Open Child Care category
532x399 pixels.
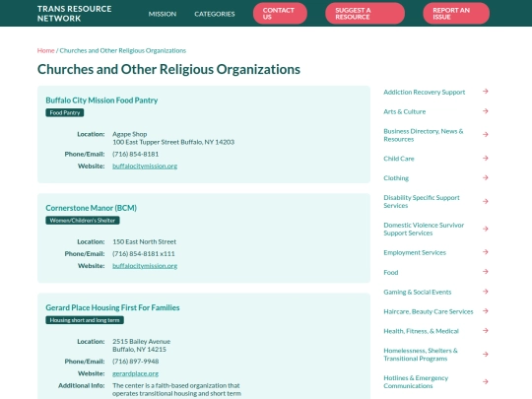[x=399, y=159]
